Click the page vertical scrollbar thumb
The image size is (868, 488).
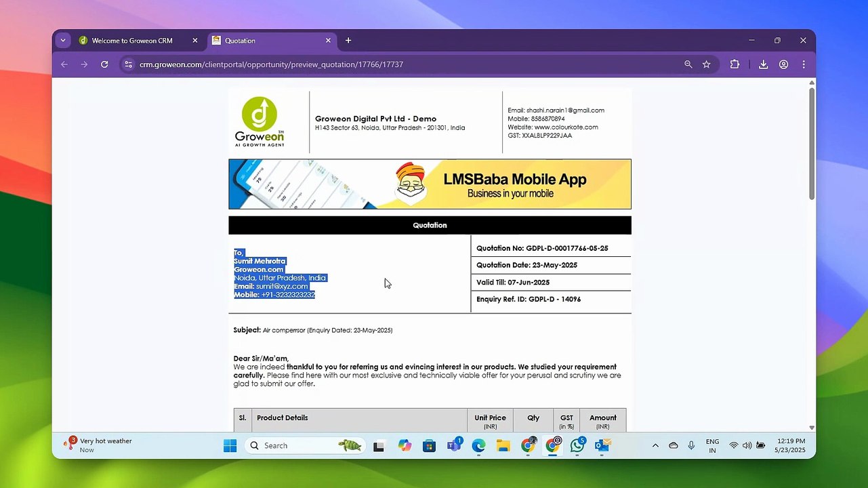coord(812,142)
